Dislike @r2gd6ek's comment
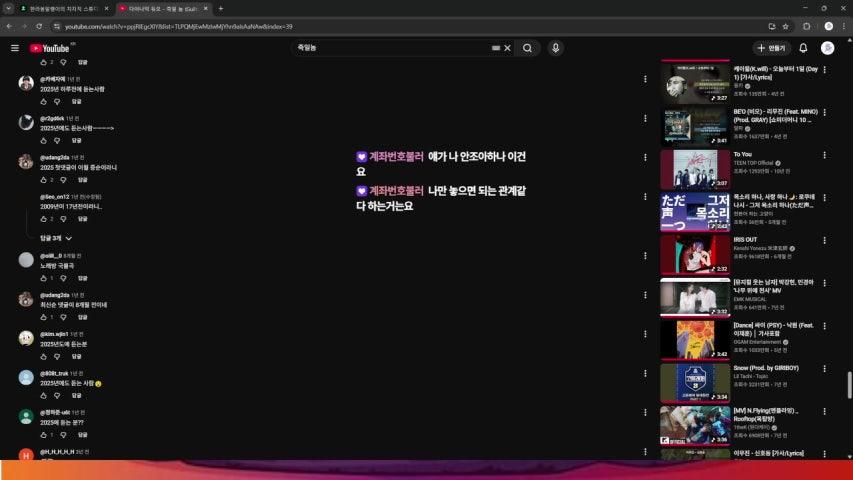Image resolution: width=853 pixels, height=480 pixels. click(x=57, y=140)
